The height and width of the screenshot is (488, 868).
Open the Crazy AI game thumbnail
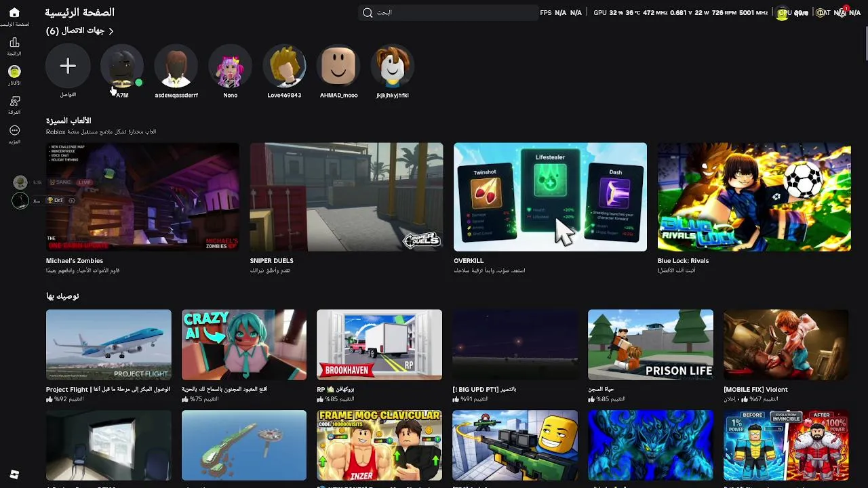(244, 345)
